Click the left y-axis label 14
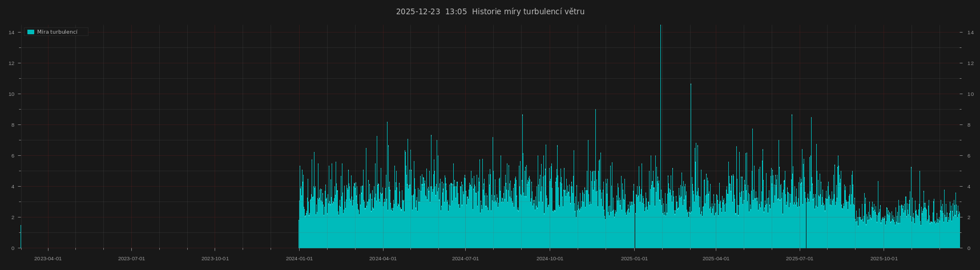Viewport: 980px width, 270px height. [11, 33]
